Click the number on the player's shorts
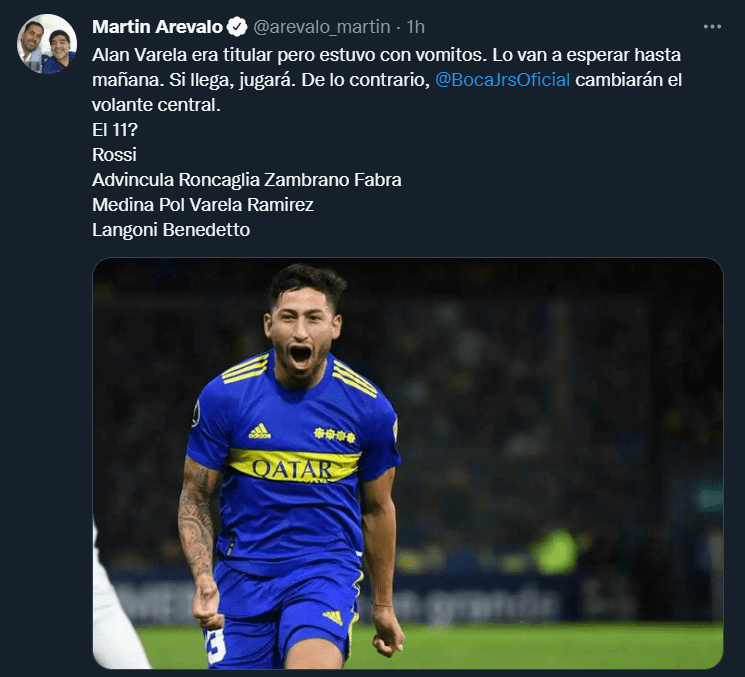The image size is (745, 677). [x=216, y=646]
